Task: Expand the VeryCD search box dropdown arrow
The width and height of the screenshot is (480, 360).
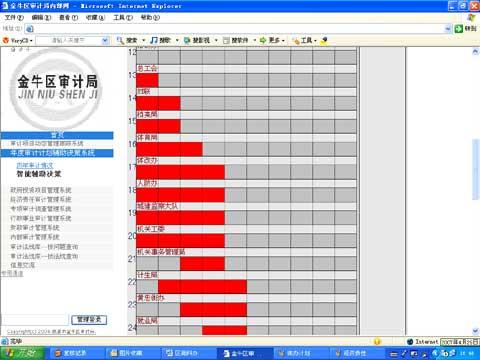Action: click(x=105, y=40)
